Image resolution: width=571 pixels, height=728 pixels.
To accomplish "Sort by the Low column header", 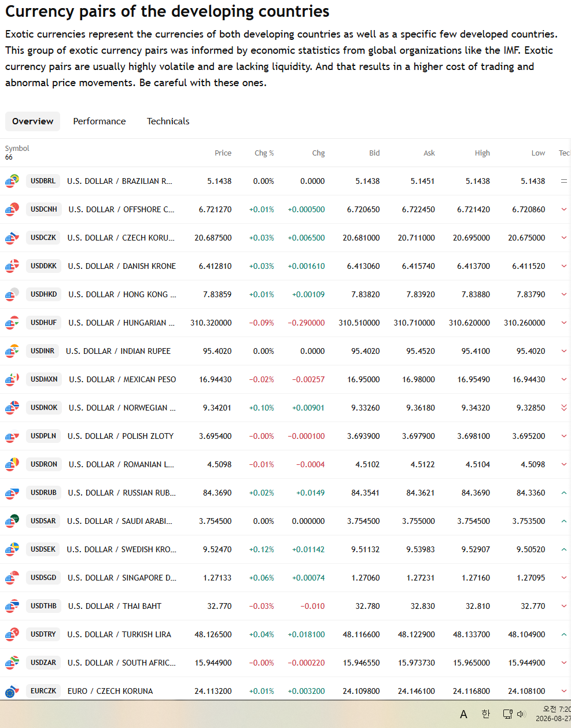I will (538, 153).
